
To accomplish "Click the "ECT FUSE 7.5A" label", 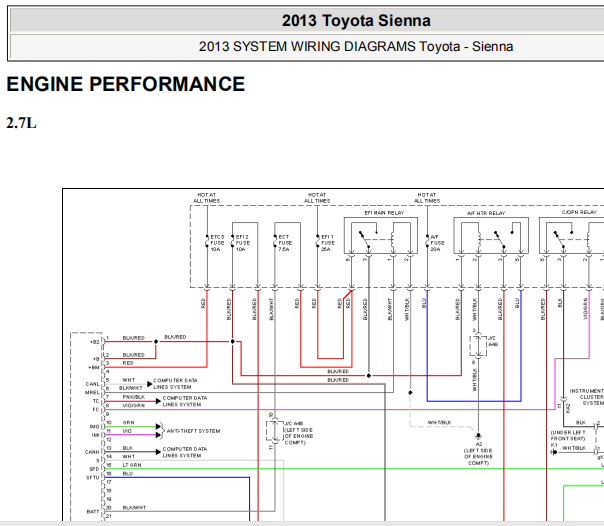I will point(285,243).
